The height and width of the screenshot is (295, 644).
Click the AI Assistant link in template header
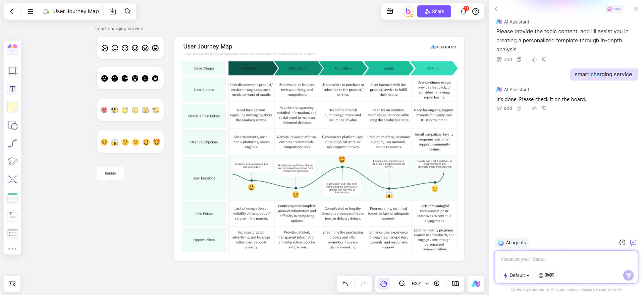(443, 47)
